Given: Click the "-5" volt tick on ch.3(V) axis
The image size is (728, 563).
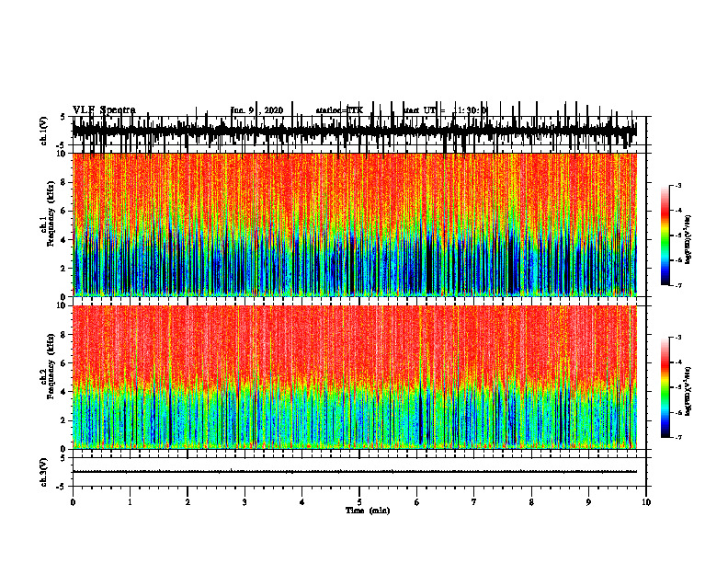Looking at the screenshot, I should [x=62, y=487].
